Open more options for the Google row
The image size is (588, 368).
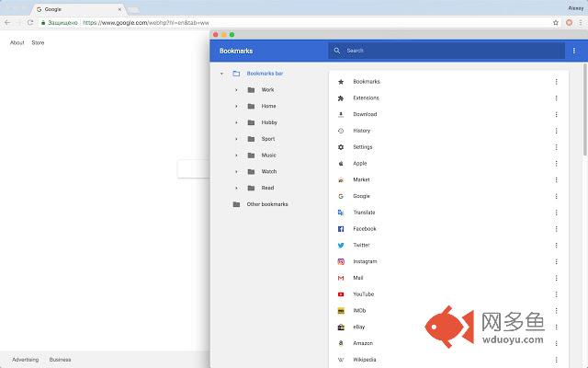point(556,196)
